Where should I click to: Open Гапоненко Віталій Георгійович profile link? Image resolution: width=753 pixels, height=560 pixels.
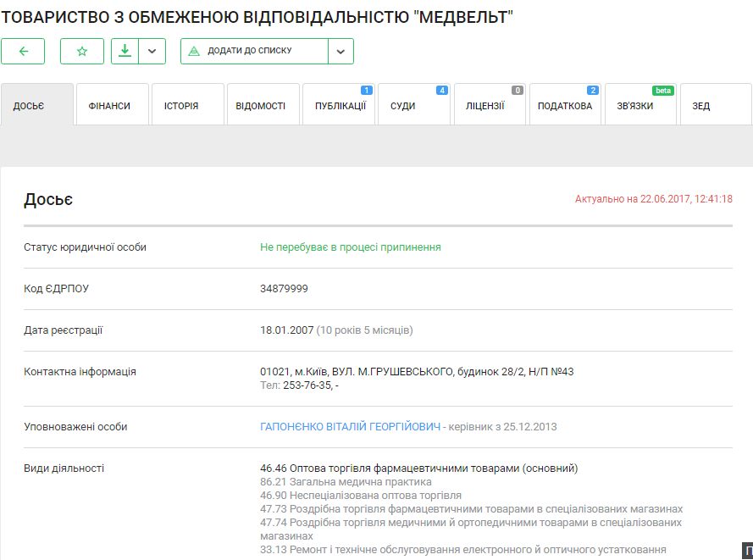coord(350,427)
